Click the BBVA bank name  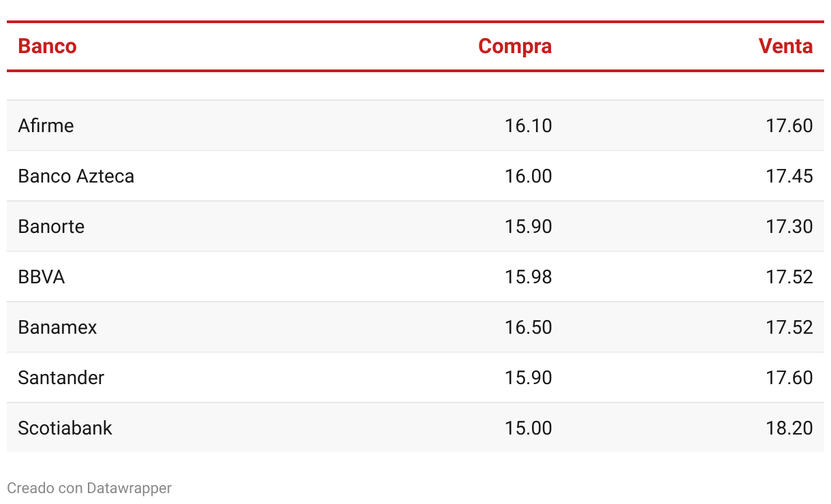pos(42,277)
